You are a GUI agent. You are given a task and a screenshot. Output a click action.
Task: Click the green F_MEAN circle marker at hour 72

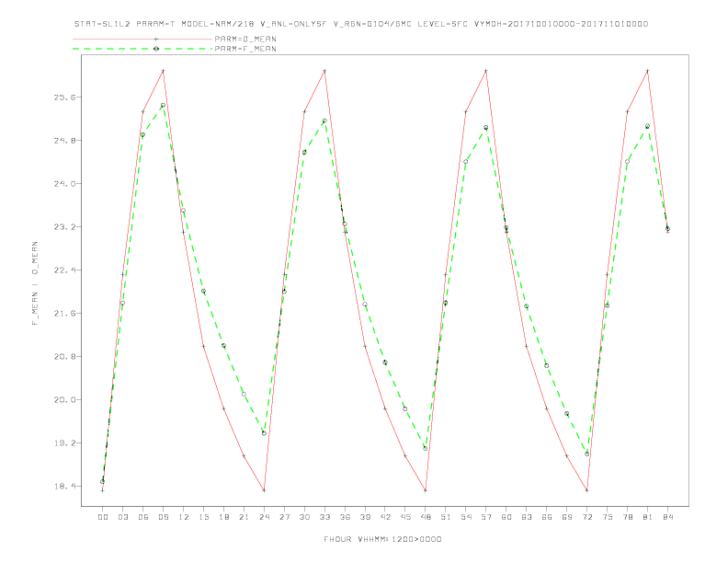[586, 454]
